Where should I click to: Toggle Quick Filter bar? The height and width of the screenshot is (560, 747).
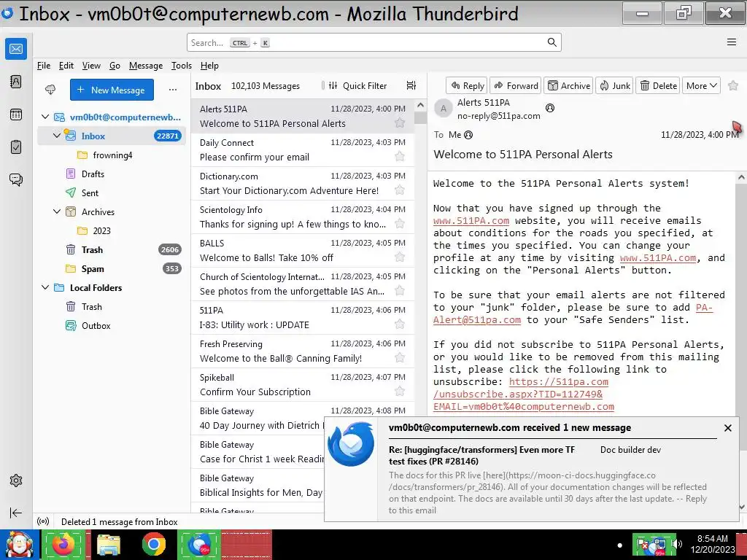tap(358, 86)
